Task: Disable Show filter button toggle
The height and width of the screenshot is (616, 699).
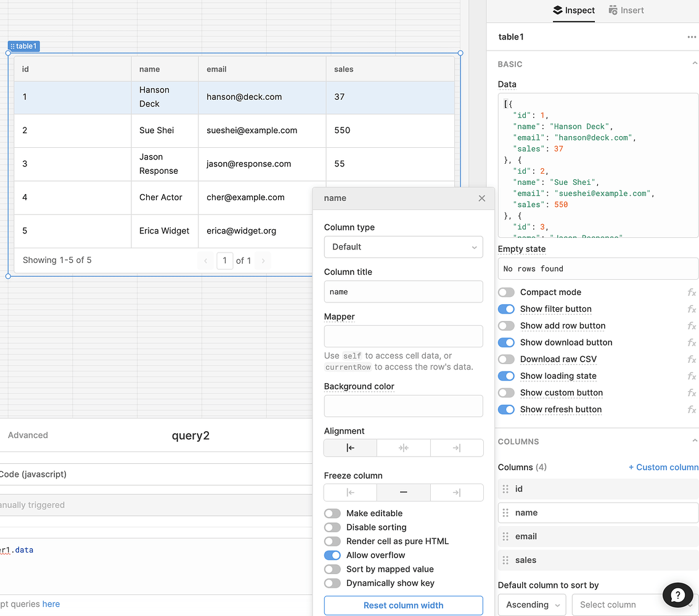Action: pos(506,309)
